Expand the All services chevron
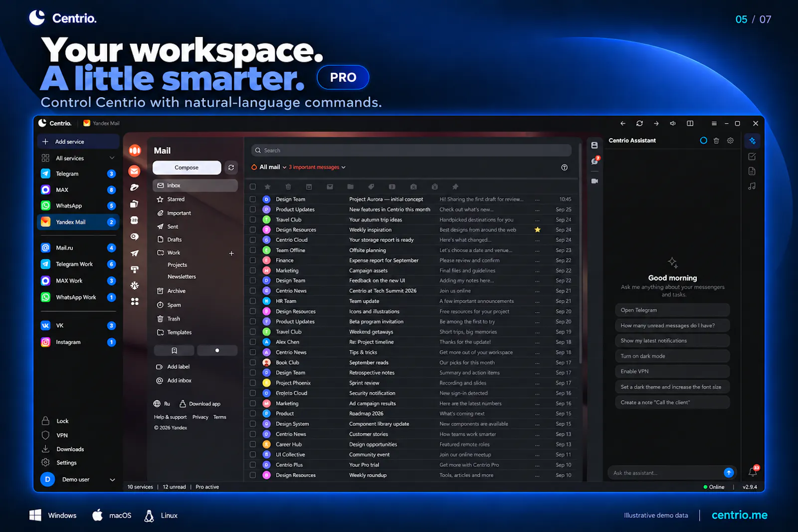Screen dimensions: 798x532 [x=112, y=158]
